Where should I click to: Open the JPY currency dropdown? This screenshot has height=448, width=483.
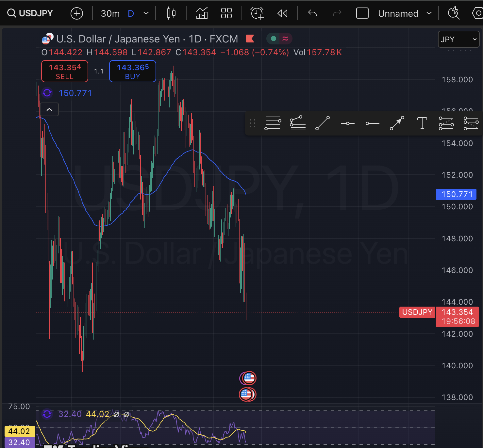point(458,39)
